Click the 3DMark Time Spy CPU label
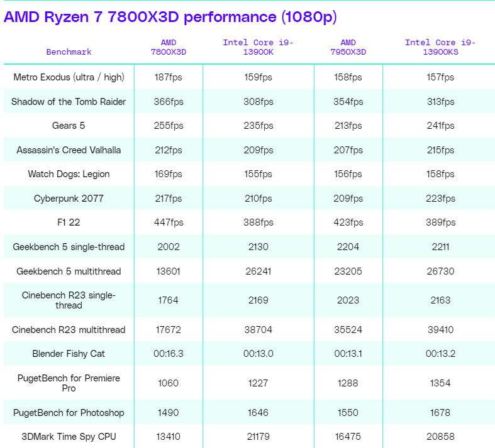 (69, 437)
